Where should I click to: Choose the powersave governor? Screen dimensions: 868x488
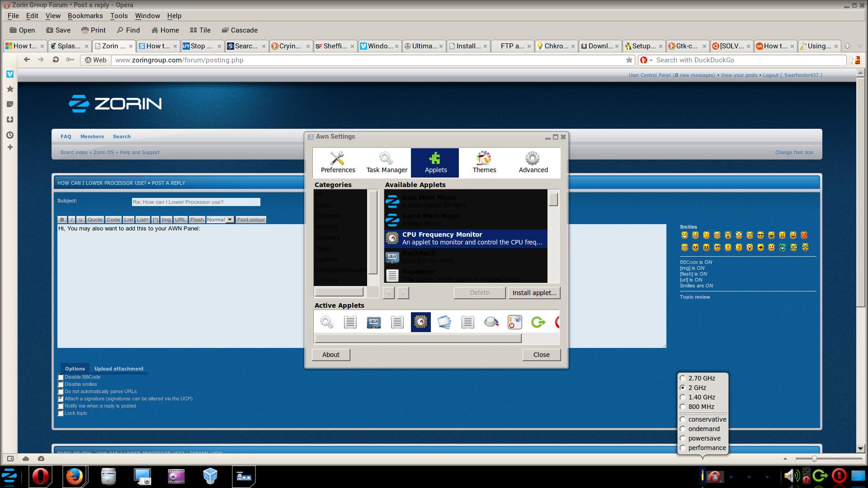(x=683, y=438)
